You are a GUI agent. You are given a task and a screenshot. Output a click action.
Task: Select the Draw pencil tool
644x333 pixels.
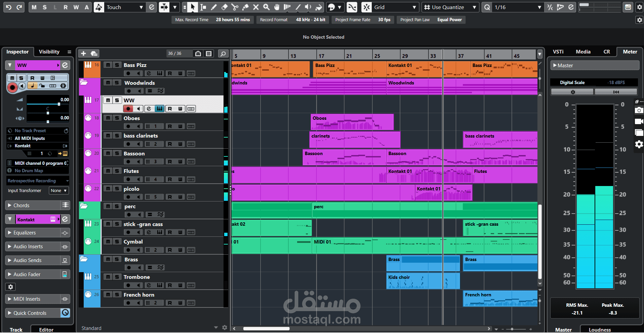pos(214,7)
